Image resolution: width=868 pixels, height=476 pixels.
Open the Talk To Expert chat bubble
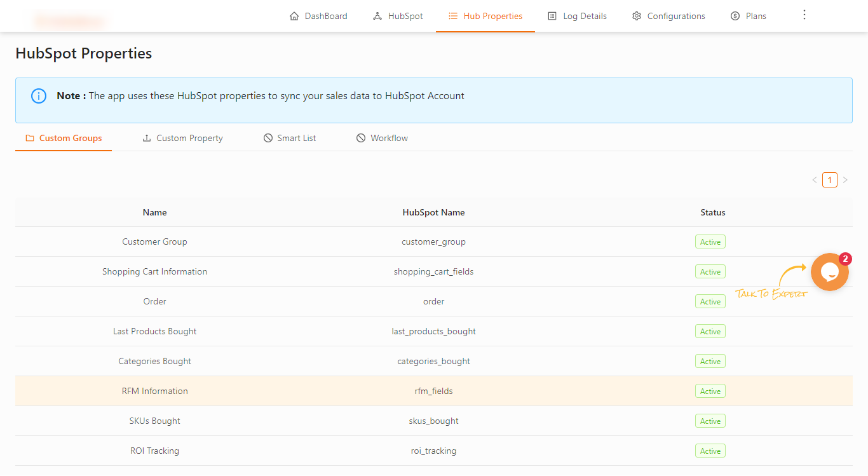click(x=830, y=272)
